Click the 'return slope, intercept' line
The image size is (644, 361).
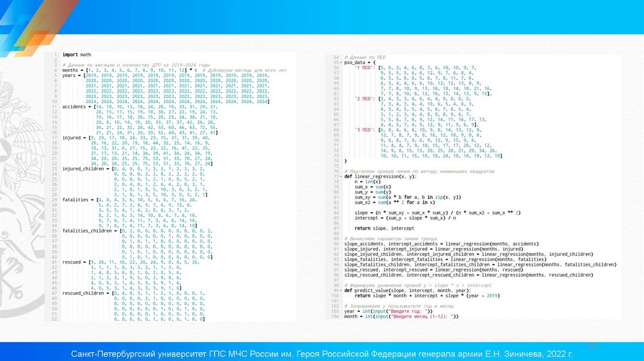tap(384, 228)
